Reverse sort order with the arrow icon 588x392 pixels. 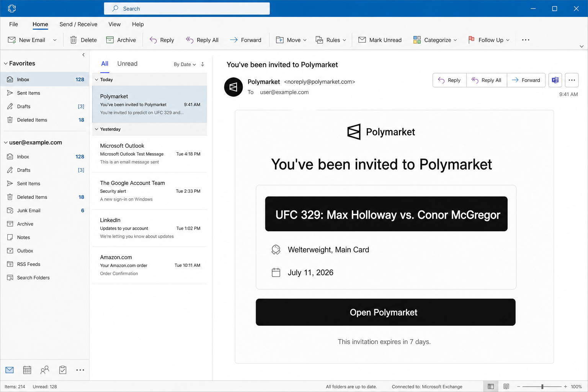coord(203,64)
